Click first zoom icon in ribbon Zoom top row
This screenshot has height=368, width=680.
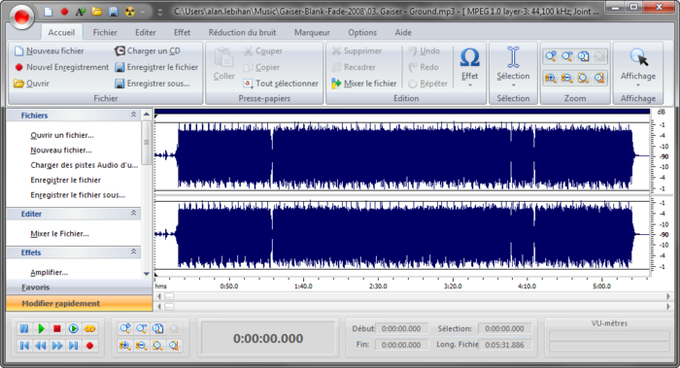551,56
